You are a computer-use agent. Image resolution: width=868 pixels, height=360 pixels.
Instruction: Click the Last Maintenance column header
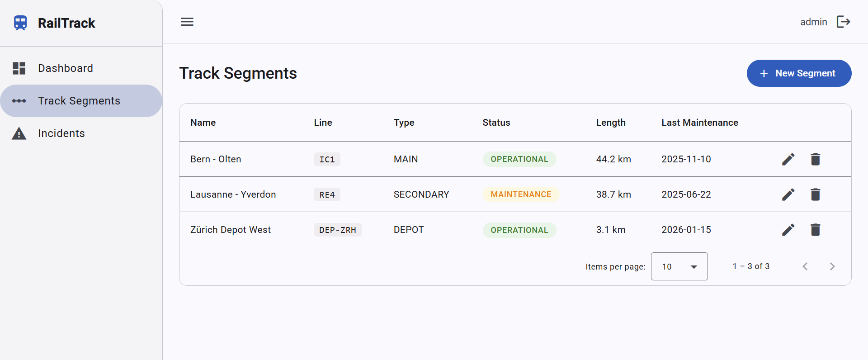click(699, 123)
